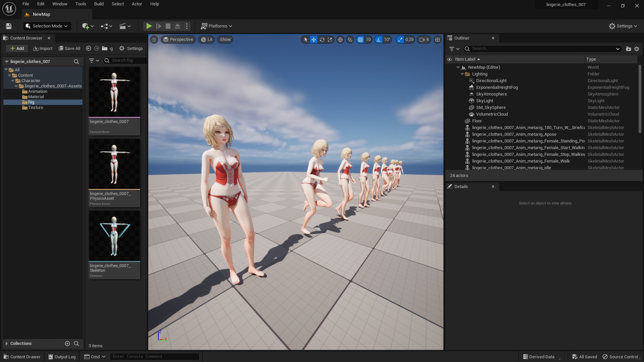The width and height of the screenshot is (644, 362).
Task: Click the Save All button
Action: (69, 49)
